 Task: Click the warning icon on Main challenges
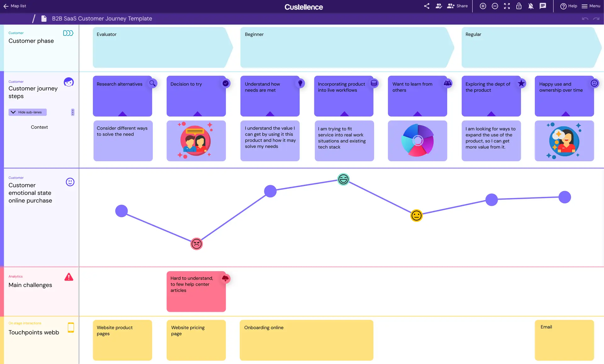click(69, 277)
